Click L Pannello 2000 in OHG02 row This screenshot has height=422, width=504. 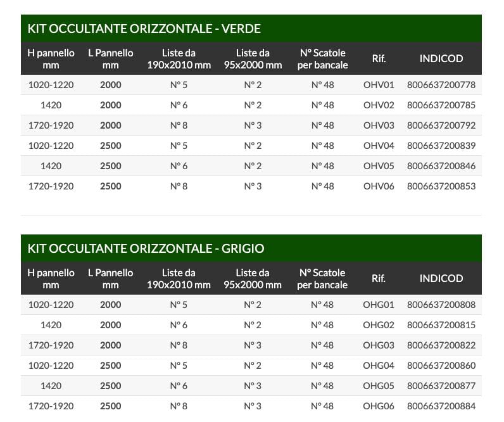(111, 325)
